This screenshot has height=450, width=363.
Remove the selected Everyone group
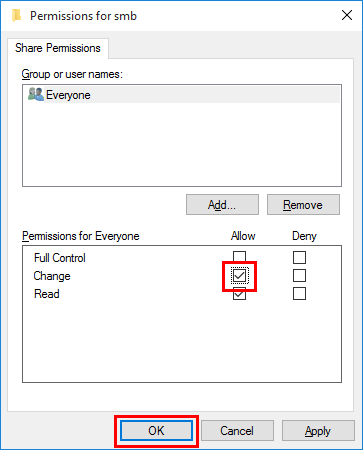click(303, 205)
